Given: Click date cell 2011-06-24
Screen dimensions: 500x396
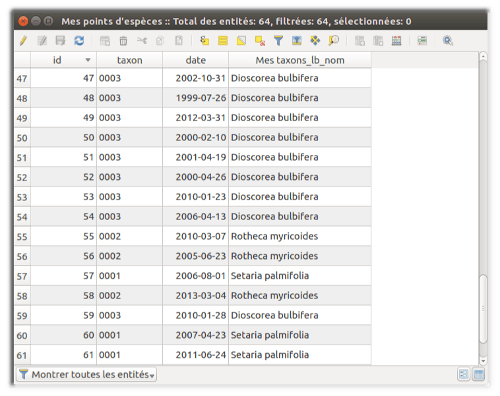Looking at the screenshot, I should click(x=195, y=355).
